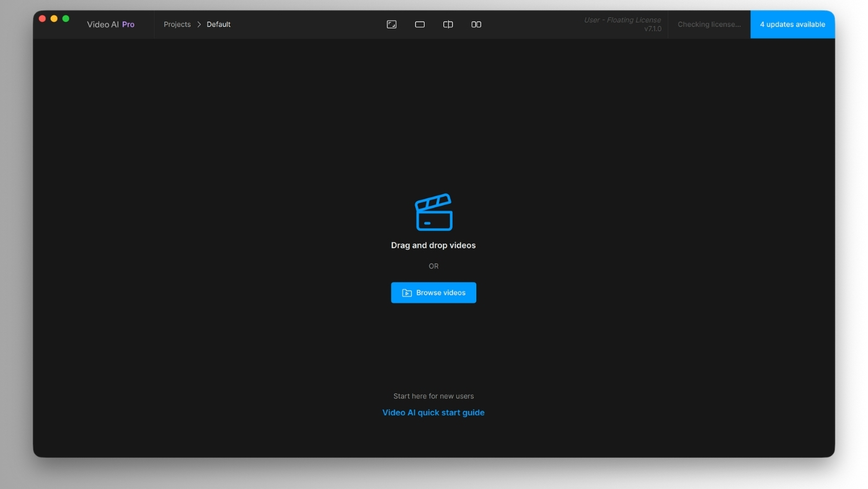The width and height of the screenshot is (868, 489).
Task: Close the window with the red button
Action: click(x=42, y=19)
